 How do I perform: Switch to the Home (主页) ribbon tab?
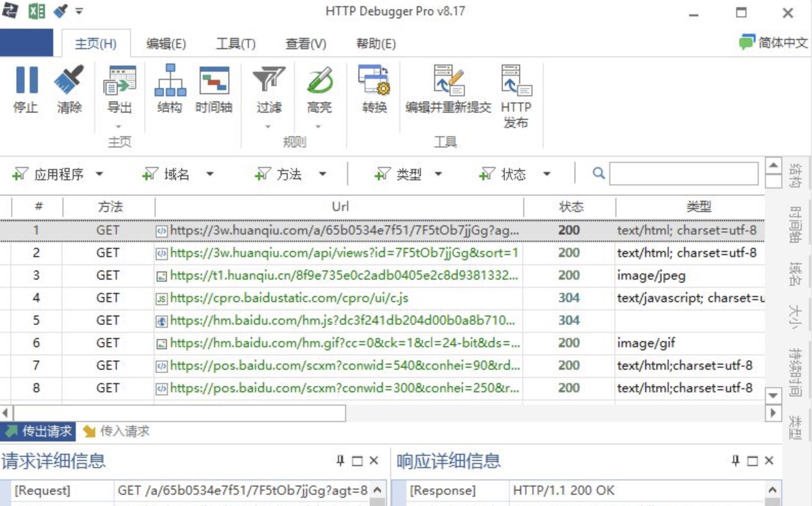(x=96, y=44)
